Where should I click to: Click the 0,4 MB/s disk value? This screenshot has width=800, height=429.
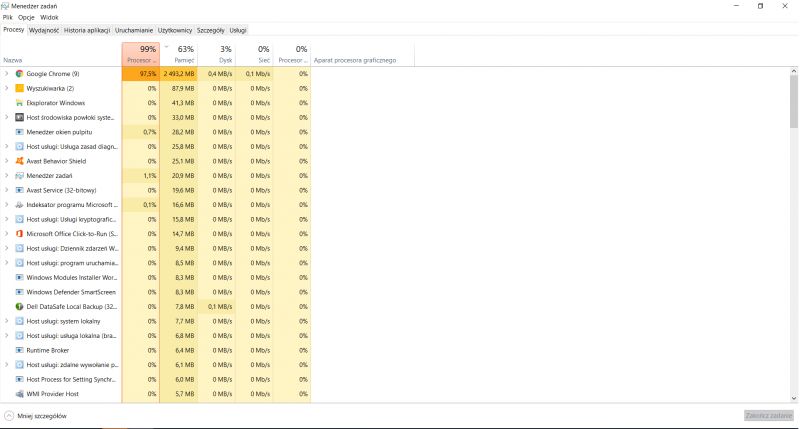[220, 74]
